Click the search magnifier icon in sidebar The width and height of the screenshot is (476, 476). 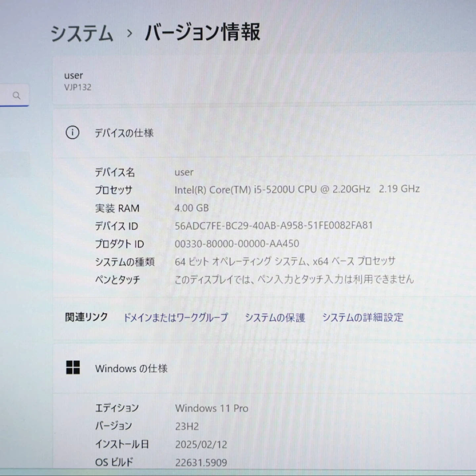point(16,96)
